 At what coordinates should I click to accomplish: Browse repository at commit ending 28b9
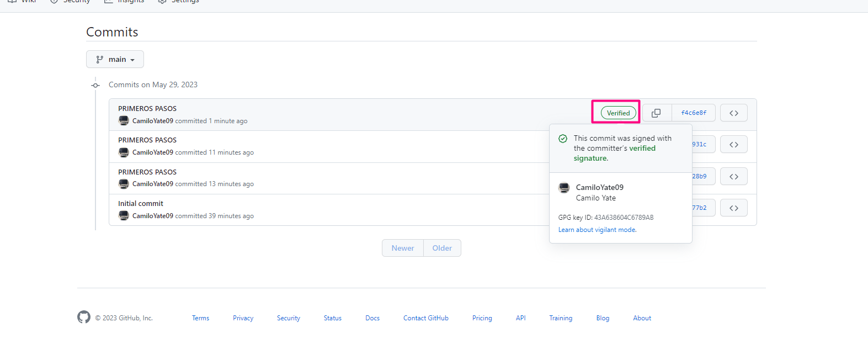pyautogui.click(x=734, y=176)
